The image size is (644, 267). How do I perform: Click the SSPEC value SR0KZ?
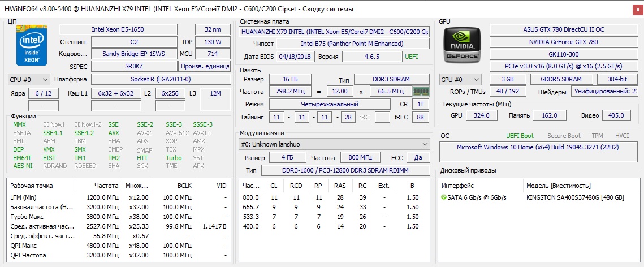click(x=135, y=67)
